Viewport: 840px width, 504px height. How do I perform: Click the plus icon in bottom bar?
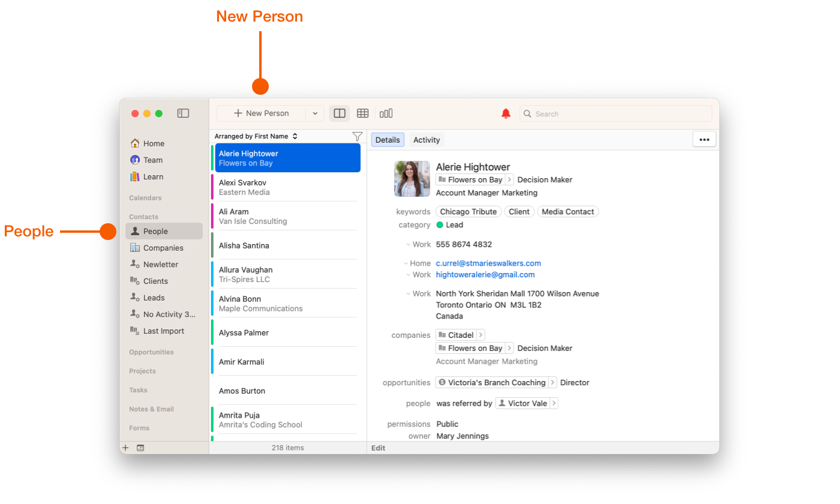point(125,448)
